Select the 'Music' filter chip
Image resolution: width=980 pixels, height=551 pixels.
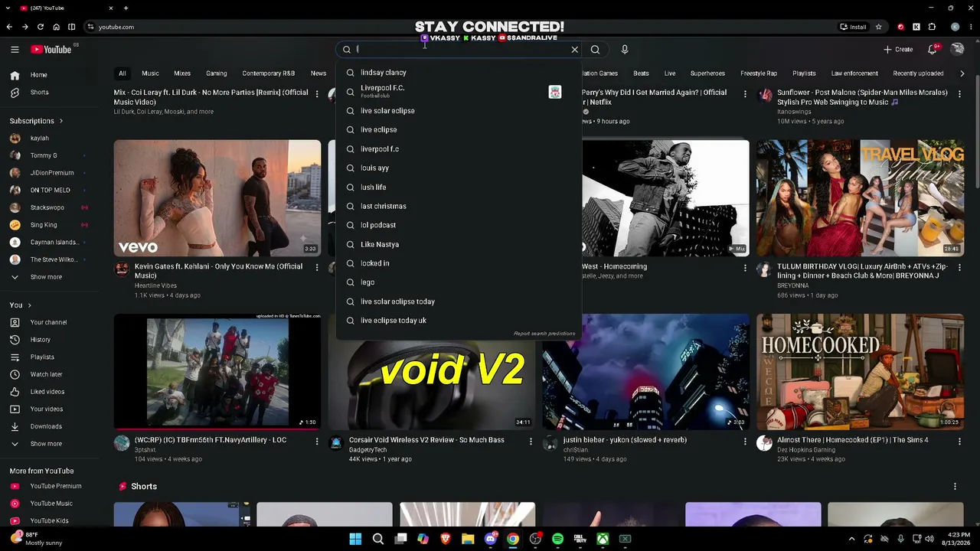click(x=150, y=73)
